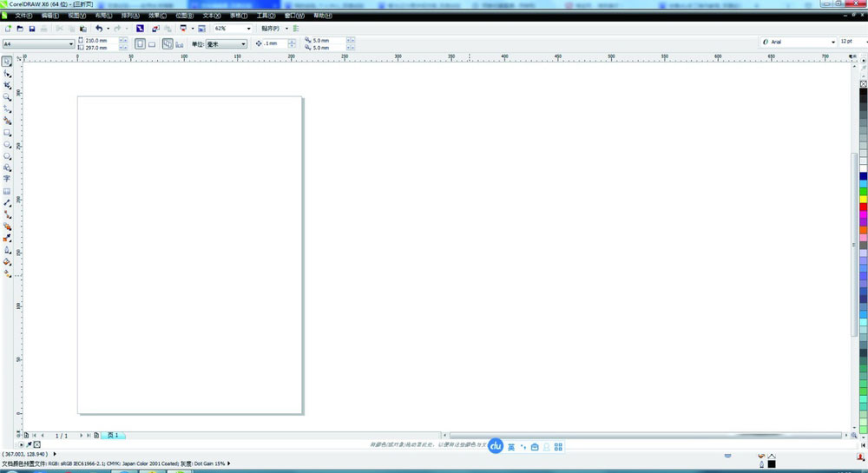Screen dimensions: 868x473
Task: Select the Text tool (字)
Action: click(x=7, y=180)
